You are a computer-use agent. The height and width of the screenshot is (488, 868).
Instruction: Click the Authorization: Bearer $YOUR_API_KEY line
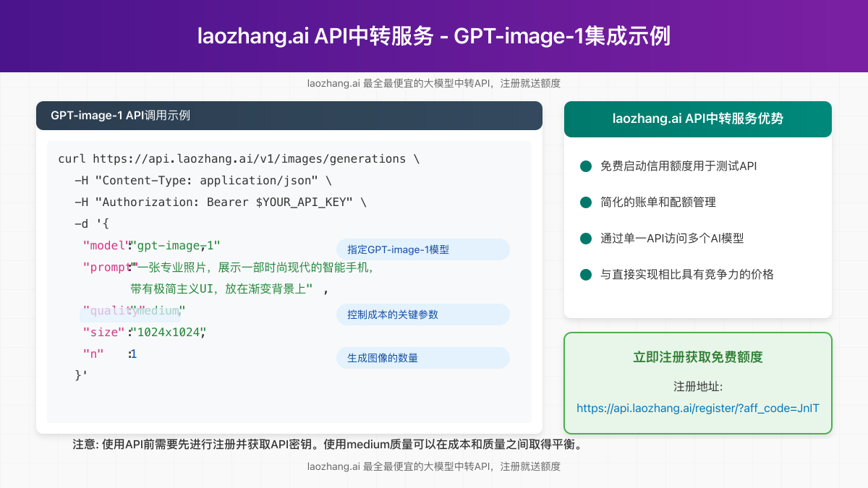coord(221,202)
